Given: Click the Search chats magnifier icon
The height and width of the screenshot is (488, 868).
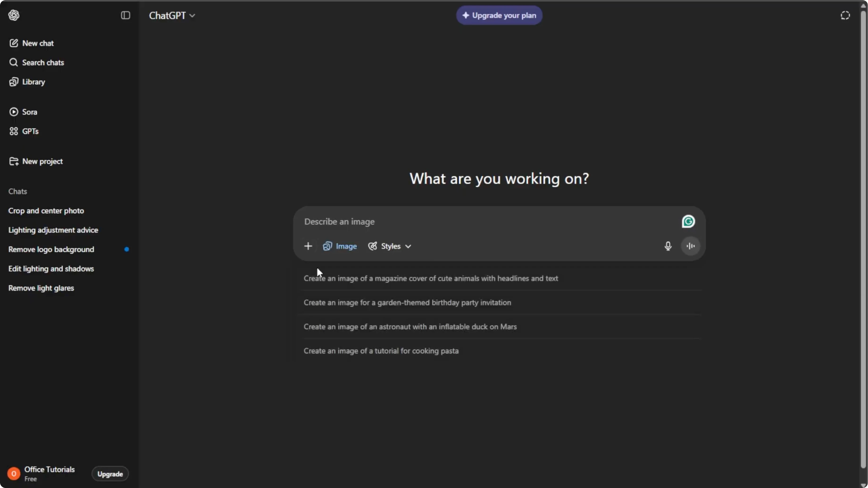Looking at the screenshot, I should coord(13,62).
